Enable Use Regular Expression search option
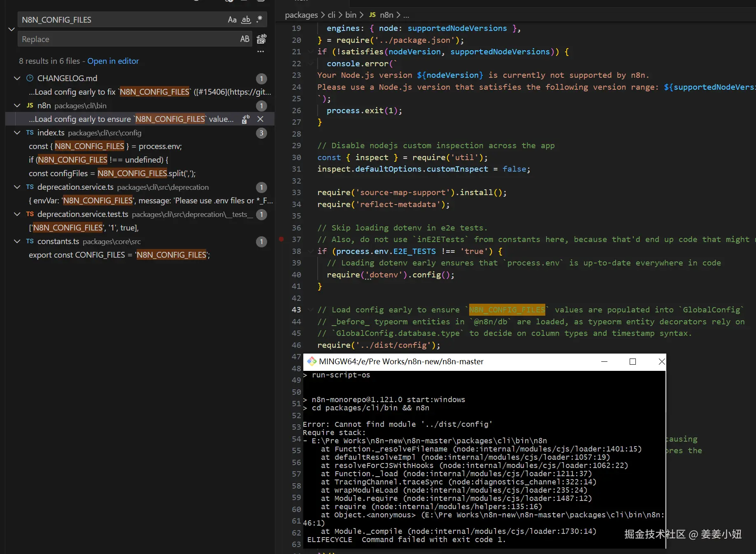756x554 pixels. (x=259, y=19)
